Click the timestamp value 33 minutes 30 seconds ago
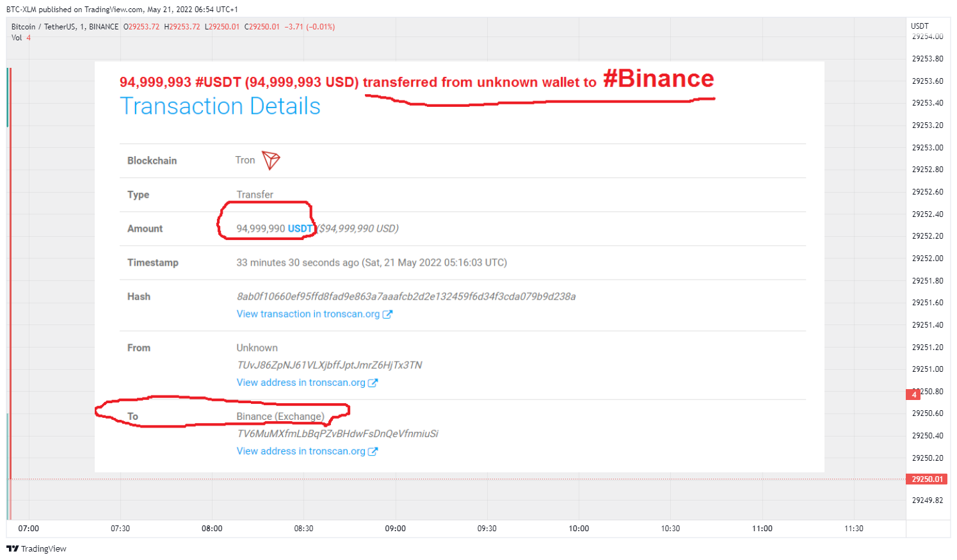The image size is (957, 560). click(x=371, y=262)
